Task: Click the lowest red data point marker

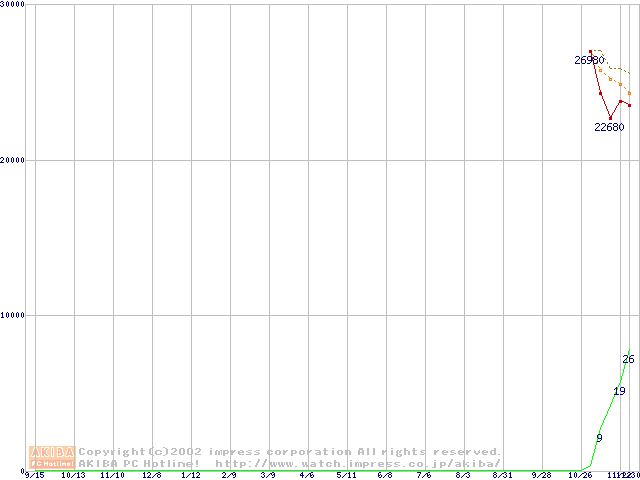Action: [x=610, y=118]
